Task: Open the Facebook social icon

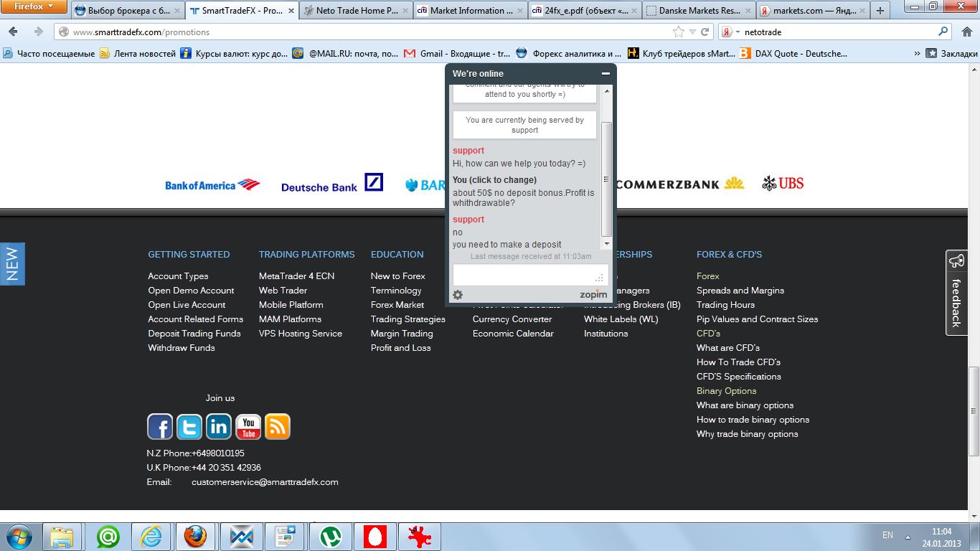Action: (x=160, y=427)
